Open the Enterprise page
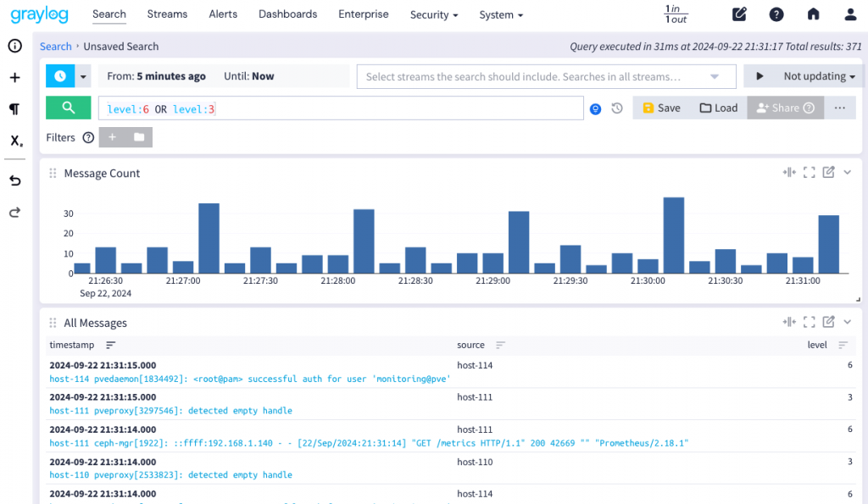This screenshot has width=868, height=504. coord(364,14)
